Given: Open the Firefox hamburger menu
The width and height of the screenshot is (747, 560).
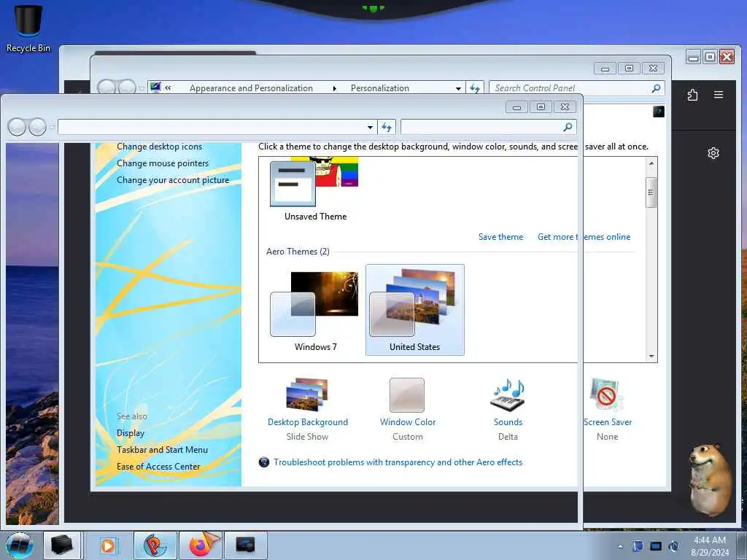Looking at the screenshot, I should (719, 95).
